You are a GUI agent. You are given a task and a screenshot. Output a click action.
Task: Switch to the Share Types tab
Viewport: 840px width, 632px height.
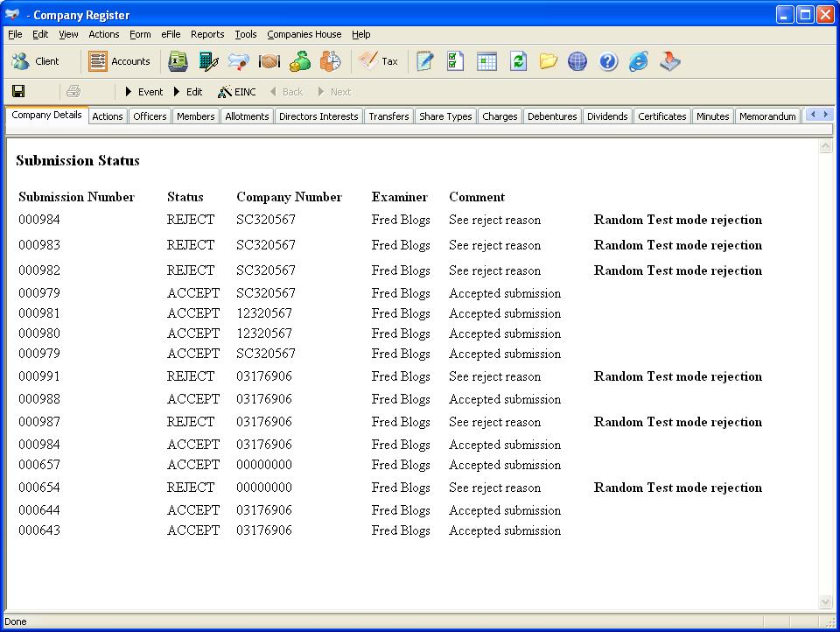point(445,116)
